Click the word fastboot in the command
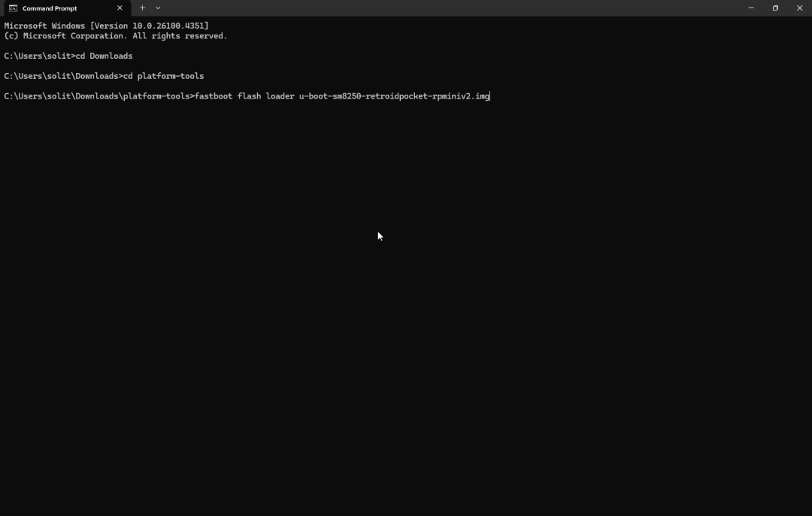Viewport: 812px width, 516px height. (x=211, y=96)
